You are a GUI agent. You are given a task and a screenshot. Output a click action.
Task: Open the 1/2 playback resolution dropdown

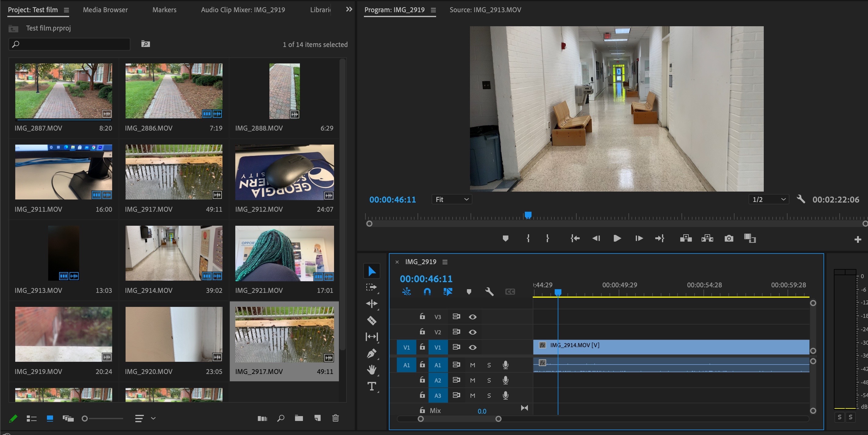[x=769, y=199]
